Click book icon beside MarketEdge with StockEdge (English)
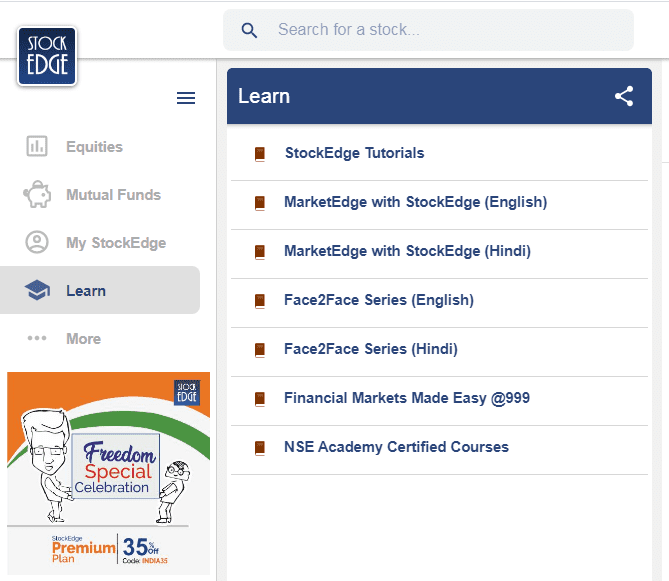Image resolution: width=669 pixels, height=581 pixels. click(x=260, y=203)
